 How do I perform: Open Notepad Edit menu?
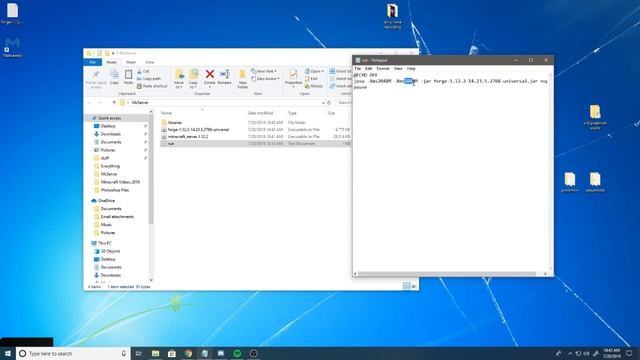tap(369, 69)
